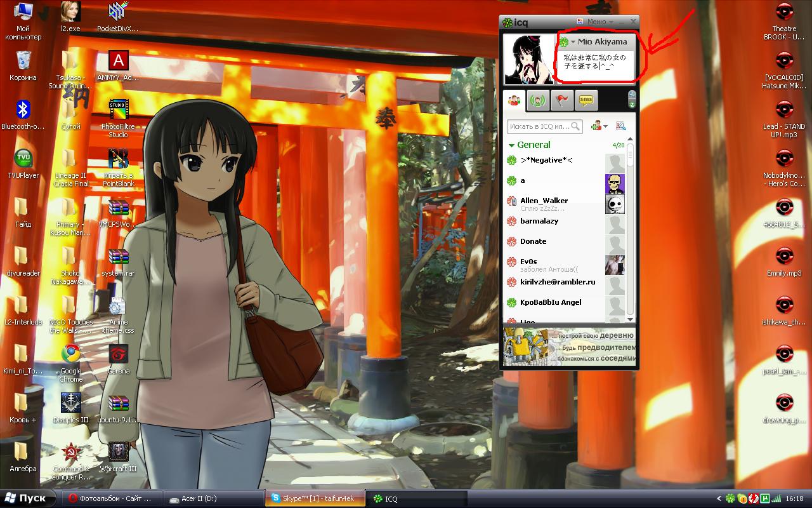Screen dimensions: 812x508
Task: Open the Lead - STAND UP!.mp3 file
Action: tap(784, 119)
